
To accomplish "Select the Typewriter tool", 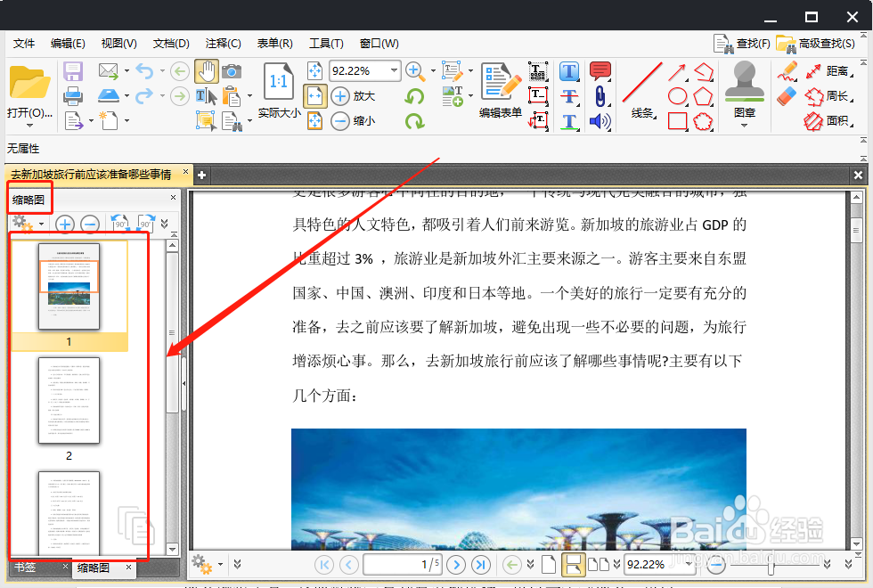I will click(538, 71).
